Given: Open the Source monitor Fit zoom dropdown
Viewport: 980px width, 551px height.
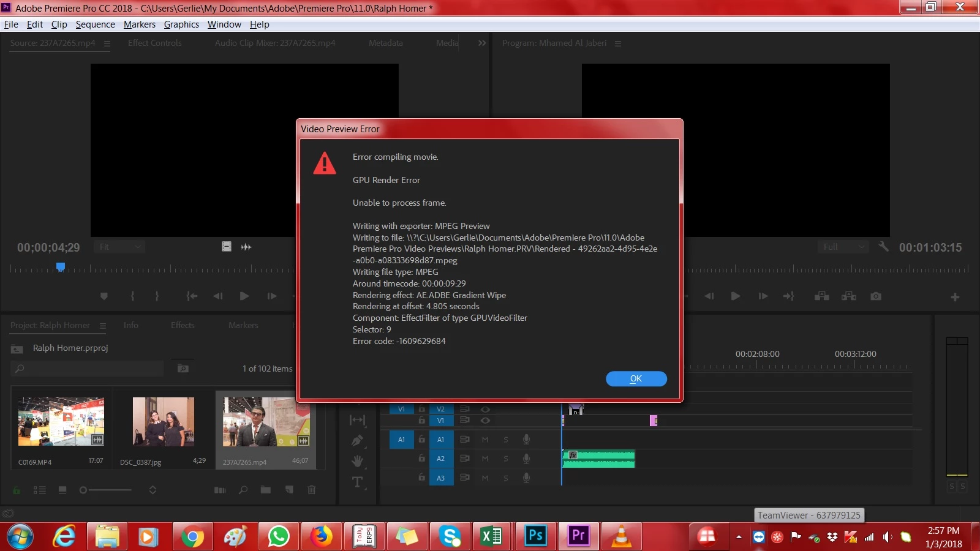Looking at the screenshot, I should (x=121, y=247).
